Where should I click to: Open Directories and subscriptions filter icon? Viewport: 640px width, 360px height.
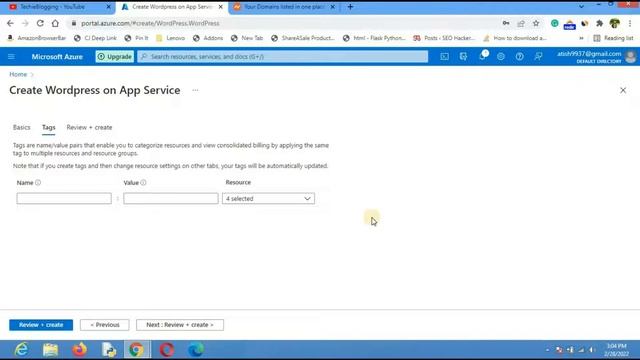coord(463,56)
